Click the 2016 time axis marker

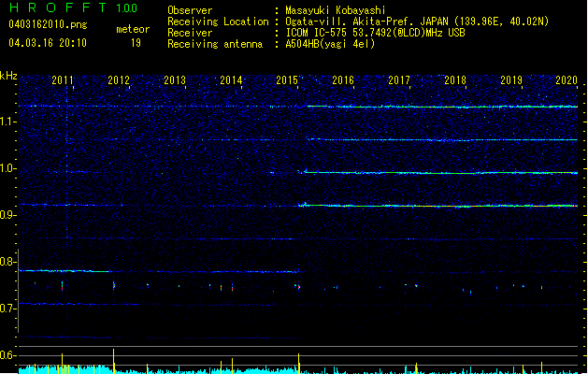pyautogui.click(x=343, y=80)
